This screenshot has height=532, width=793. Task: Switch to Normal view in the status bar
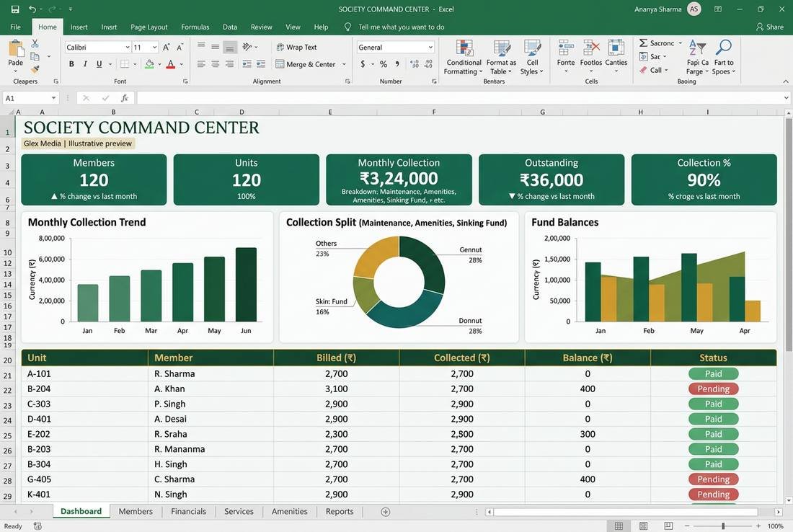point(619,526)
